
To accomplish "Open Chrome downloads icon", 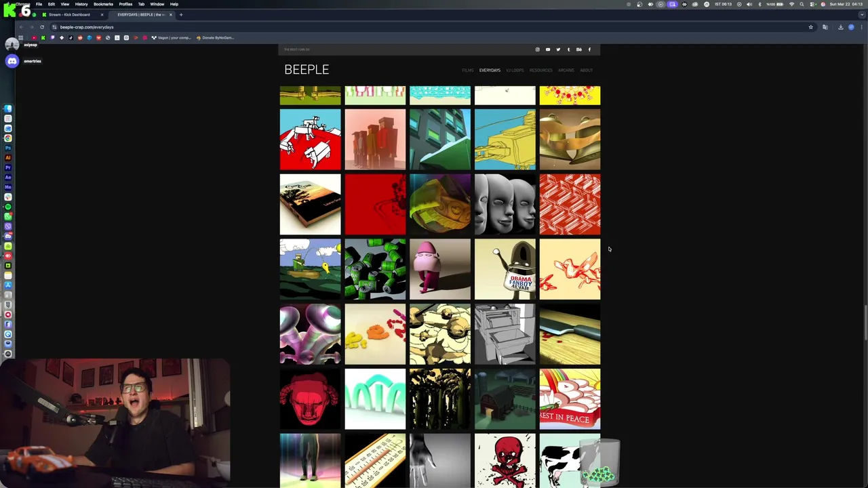I will 840,27.
